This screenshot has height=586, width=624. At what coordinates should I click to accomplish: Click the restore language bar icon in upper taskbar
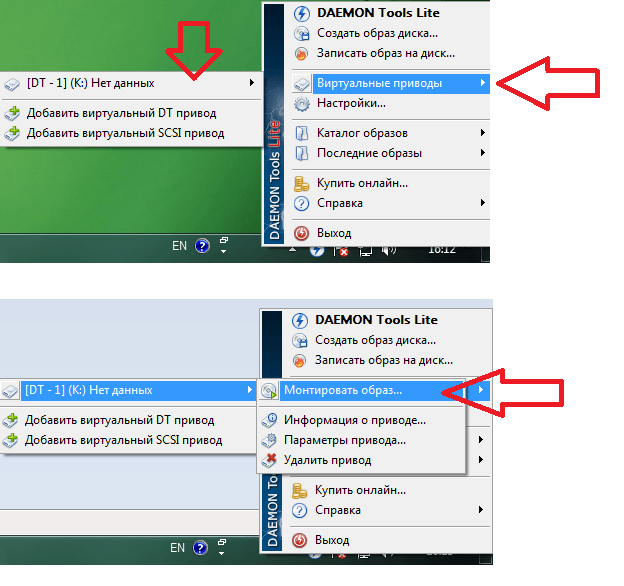tap(224, 240)
